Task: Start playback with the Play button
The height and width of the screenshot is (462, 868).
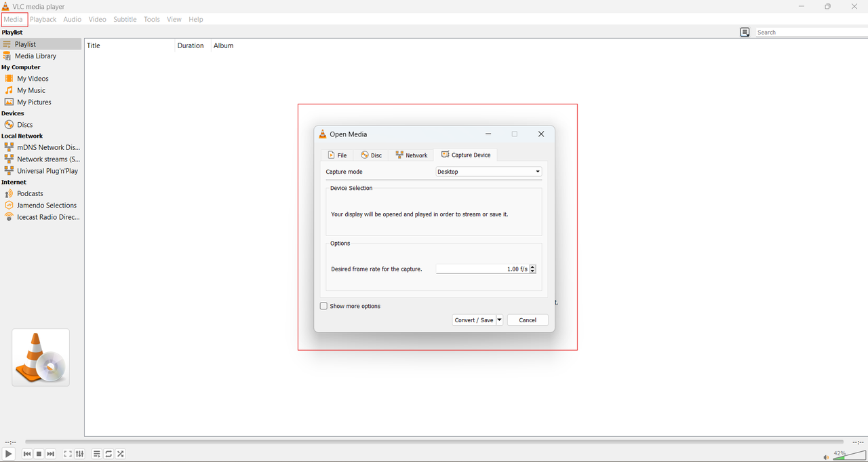Action: click(x=8, y=454)
